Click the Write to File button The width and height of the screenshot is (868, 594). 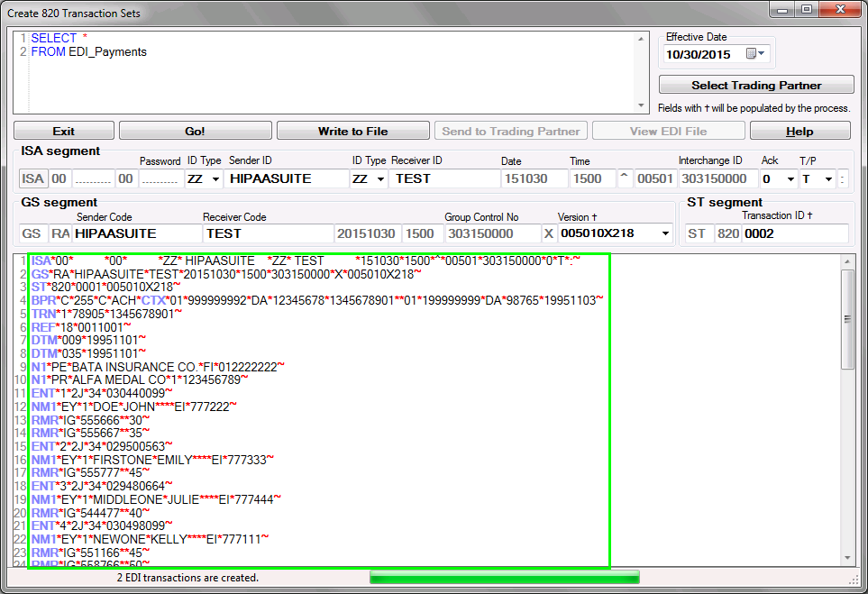click(x=352, y=132)
